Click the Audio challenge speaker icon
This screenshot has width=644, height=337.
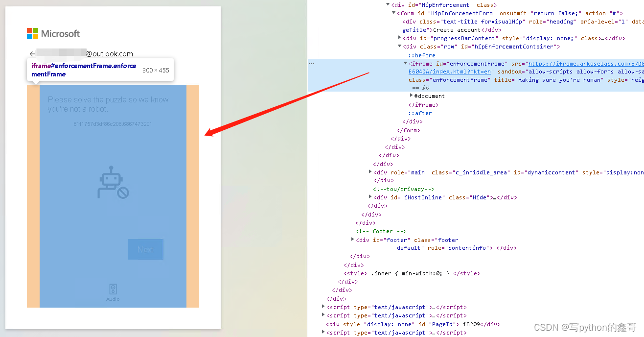(113, 289)
